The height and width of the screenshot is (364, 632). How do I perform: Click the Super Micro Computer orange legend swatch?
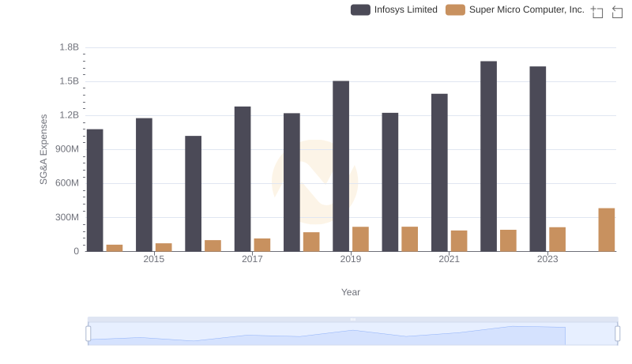click(455, 9)
